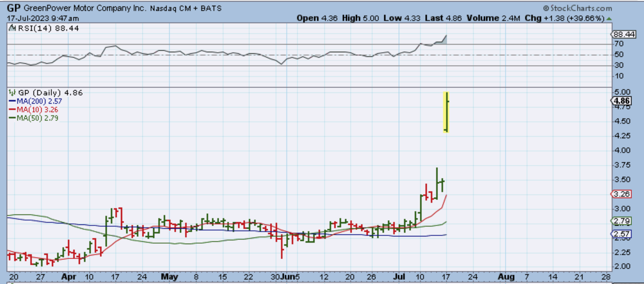Click the green up arrow after Chg

(609, 19)
